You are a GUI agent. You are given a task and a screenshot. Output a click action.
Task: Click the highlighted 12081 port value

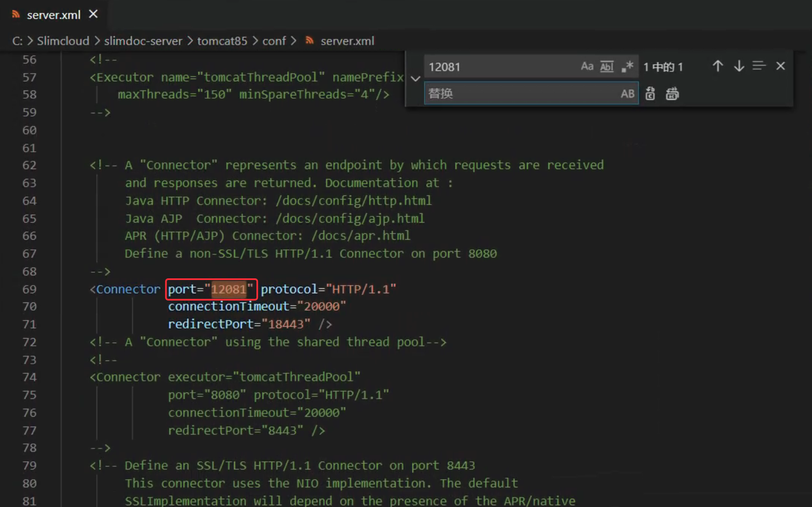click(228, 289)
